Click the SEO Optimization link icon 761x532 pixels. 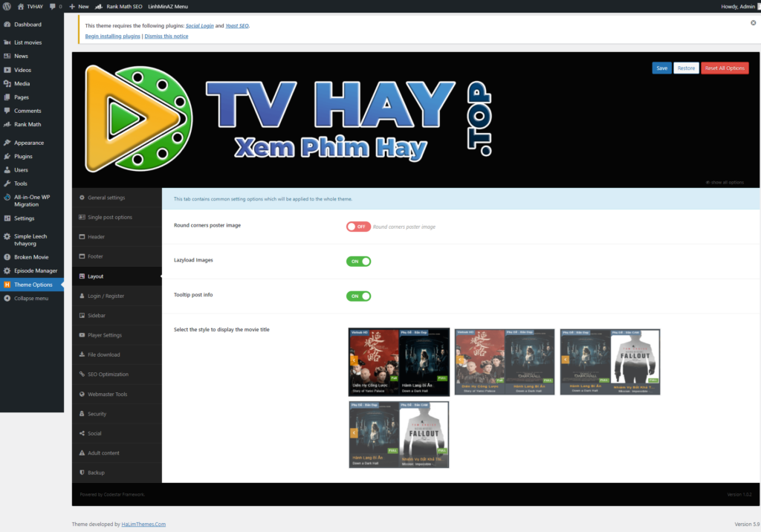coord(82,374)
